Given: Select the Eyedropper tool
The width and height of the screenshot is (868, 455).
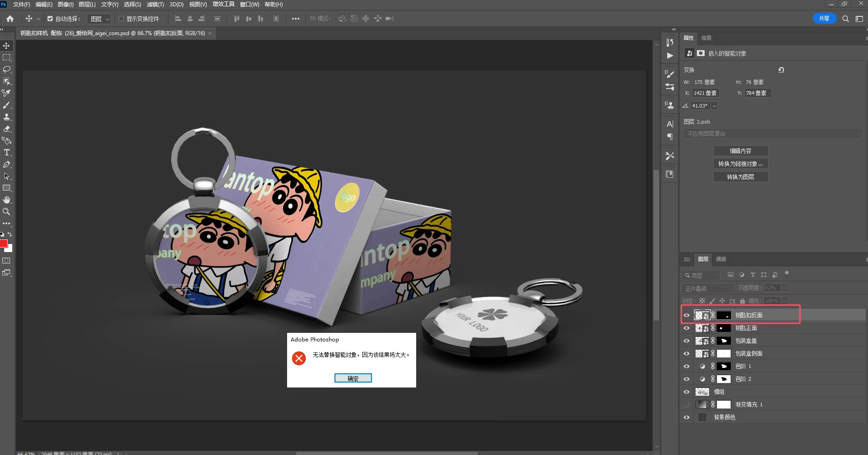Looking at the screenshot, I should [x=6, y=93].
